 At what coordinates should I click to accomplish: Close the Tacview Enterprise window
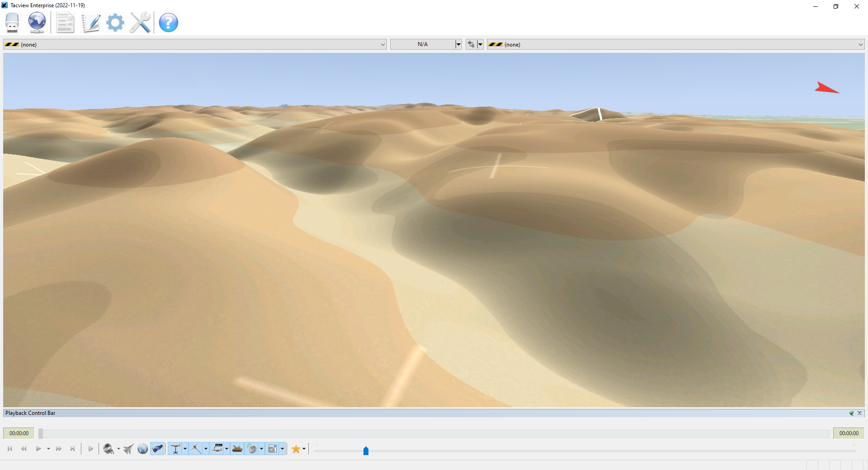[857, 6]
